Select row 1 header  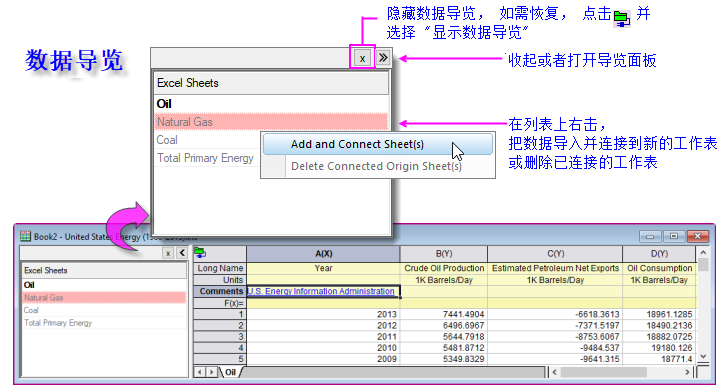tap(220, 315)
